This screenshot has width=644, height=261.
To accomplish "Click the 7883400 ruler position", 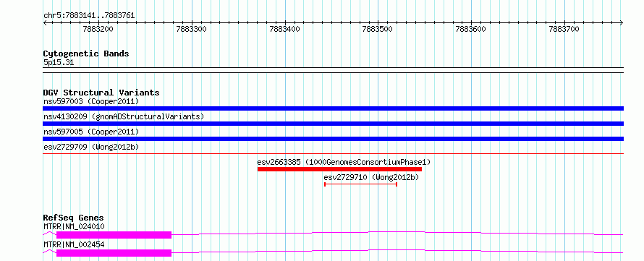I will pyautogui.click(x=284, y=29).
